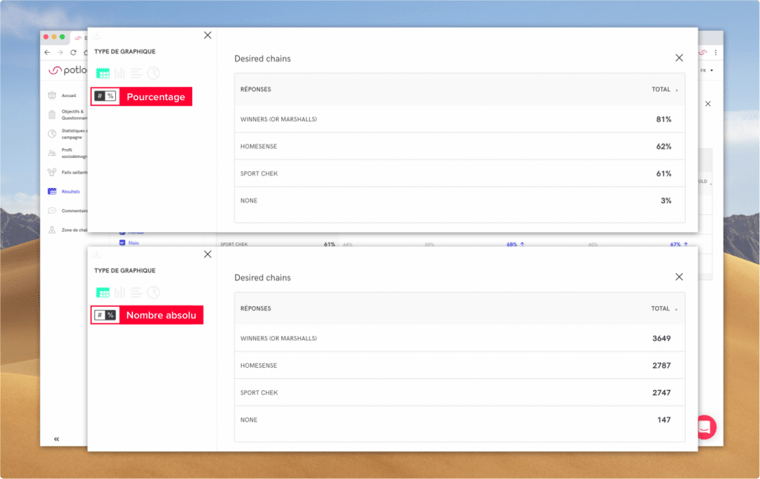Go forward in the browser

pyautogui.click(x=60, y=52)
